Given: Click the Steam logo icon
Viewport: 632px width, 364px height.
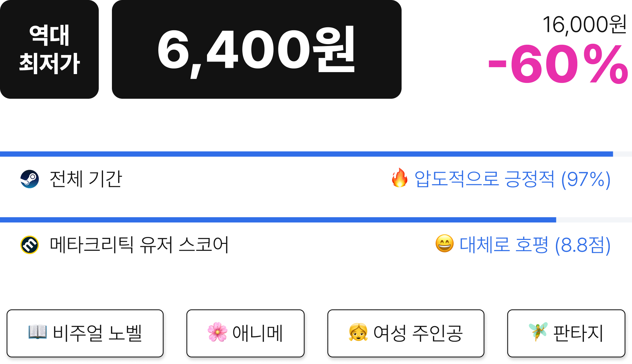Looking at the screenshot, I should 30,179.
